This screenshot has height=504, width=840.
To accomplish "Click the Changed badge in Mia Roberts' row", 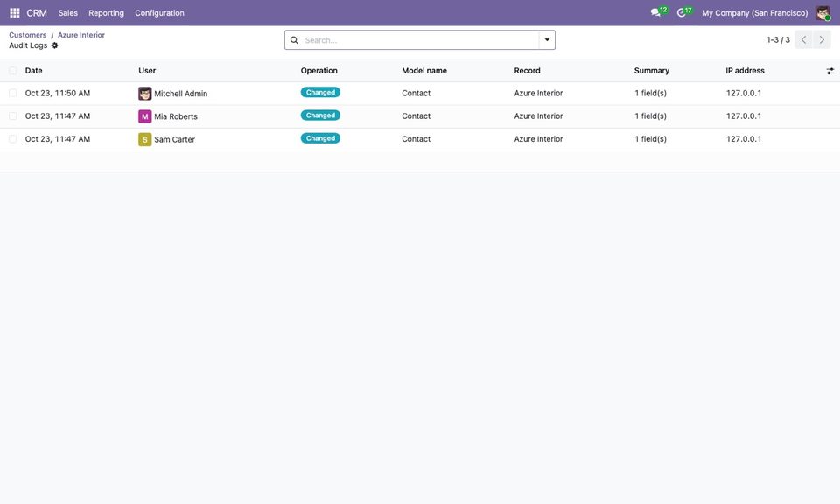I will pos(320,115).
